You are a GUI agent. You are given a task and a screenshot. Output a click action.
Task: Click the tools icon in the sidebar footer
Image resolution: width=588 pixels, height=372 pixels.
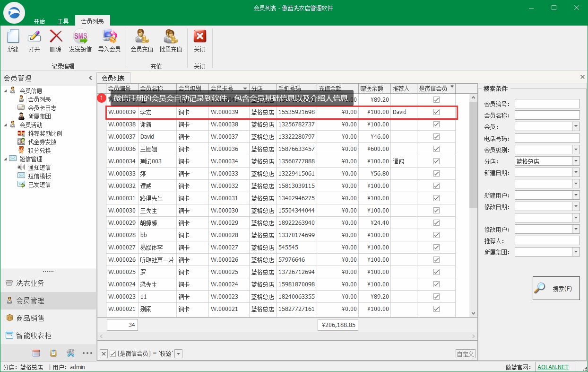(x=70, y=353)
